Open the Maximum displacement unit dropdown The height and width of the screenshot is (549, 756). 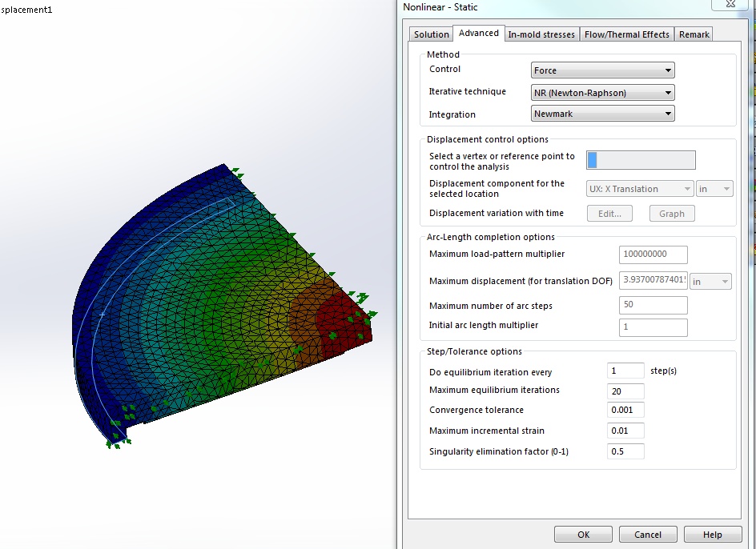tap(710, 282)
